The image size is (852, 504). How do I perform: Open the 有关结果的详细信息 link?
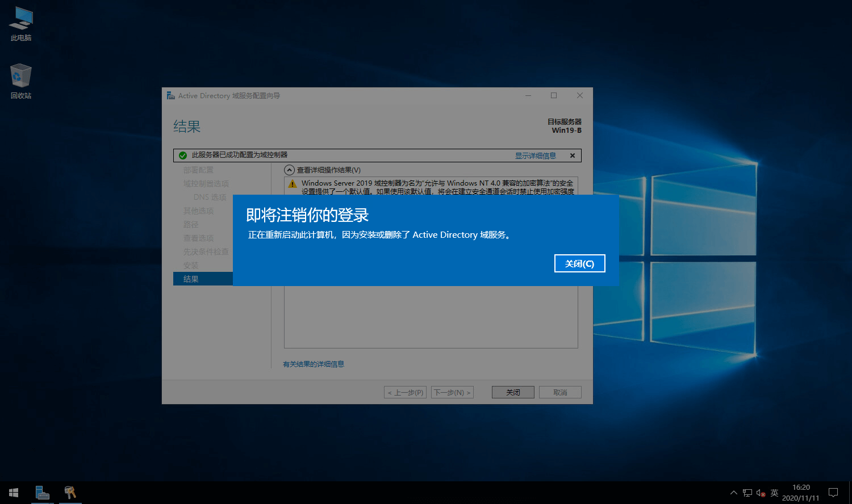click(314, 364)
